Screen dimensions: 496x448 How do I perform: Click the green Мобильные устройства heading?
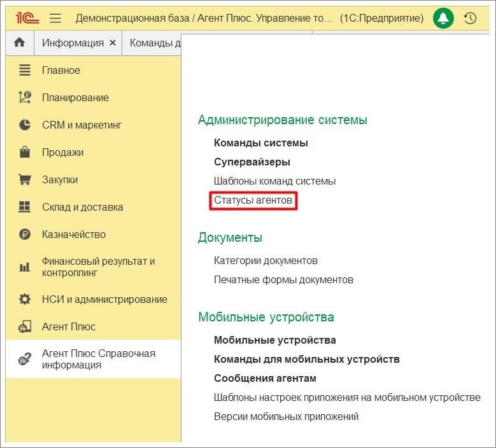pos(266,317)
